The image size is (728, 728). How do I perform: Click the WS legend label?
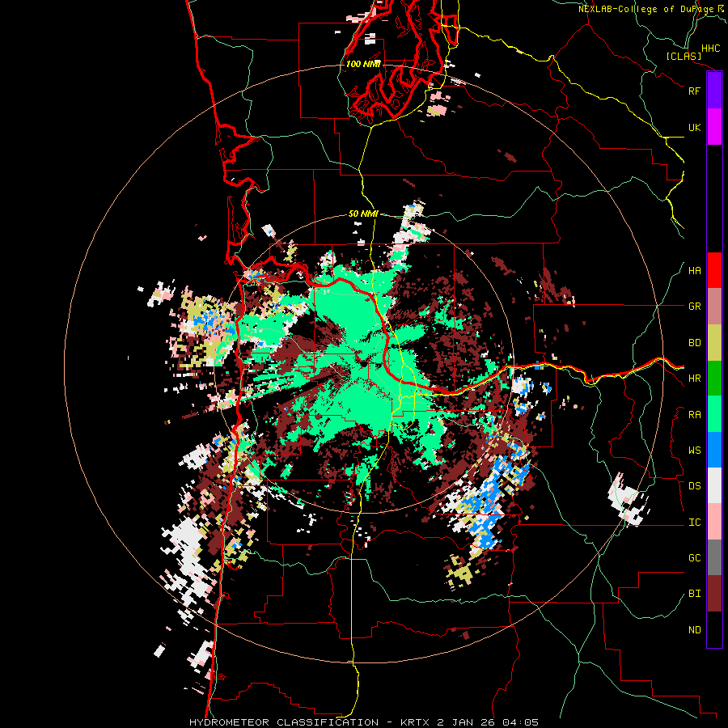pos(694,451)
